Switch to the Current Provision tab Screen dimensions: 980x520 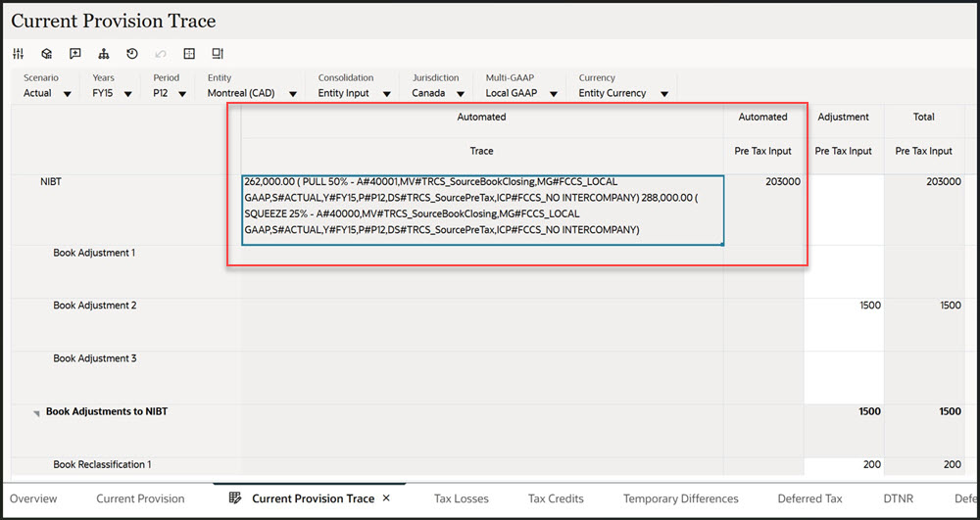click(140, 498)
